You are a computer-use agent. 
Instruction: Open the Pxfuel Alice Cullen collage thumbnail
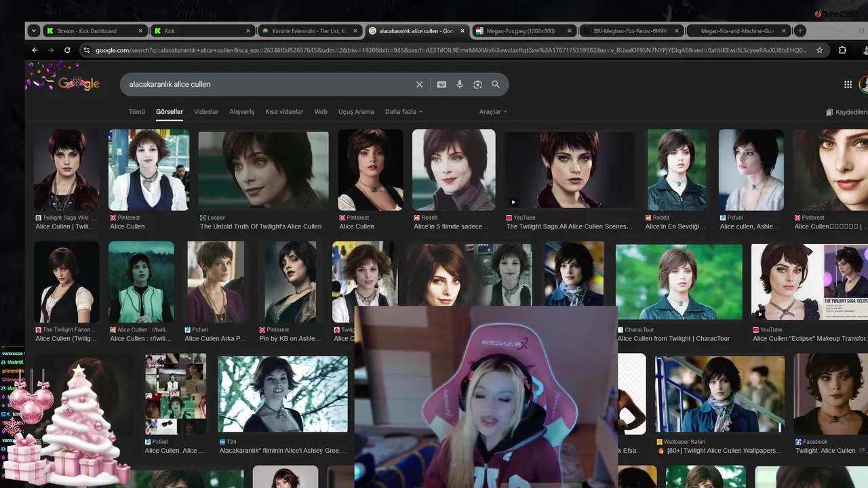[176, 394]
